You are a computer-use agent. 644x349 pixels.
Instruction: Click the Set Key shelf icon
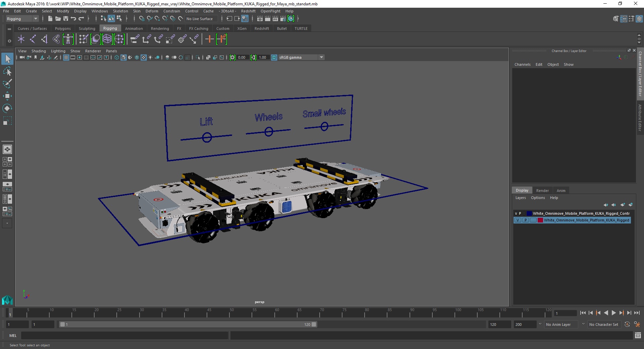(x=210, y=39)
